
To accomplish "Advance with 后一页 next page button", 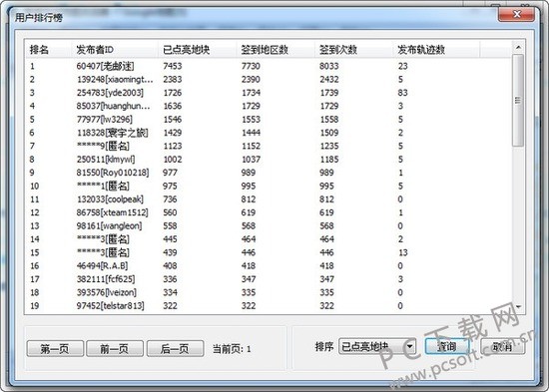I will tap(175, 348).
